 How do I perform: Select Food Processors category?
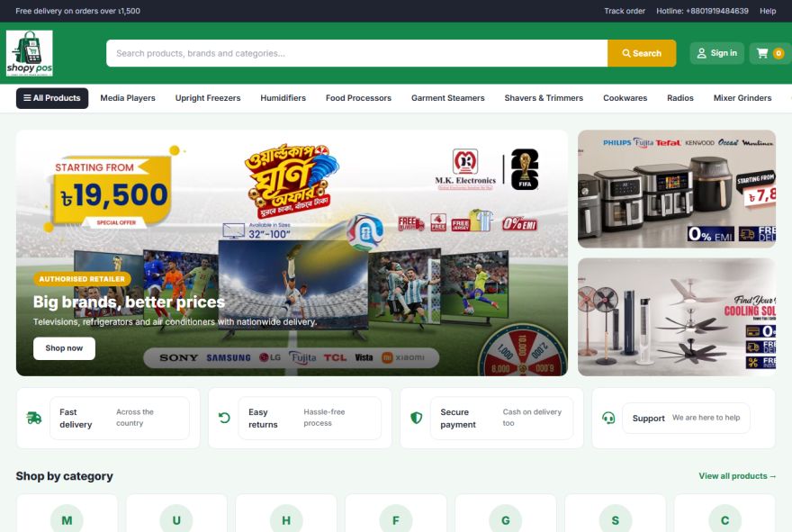(358, 98)
